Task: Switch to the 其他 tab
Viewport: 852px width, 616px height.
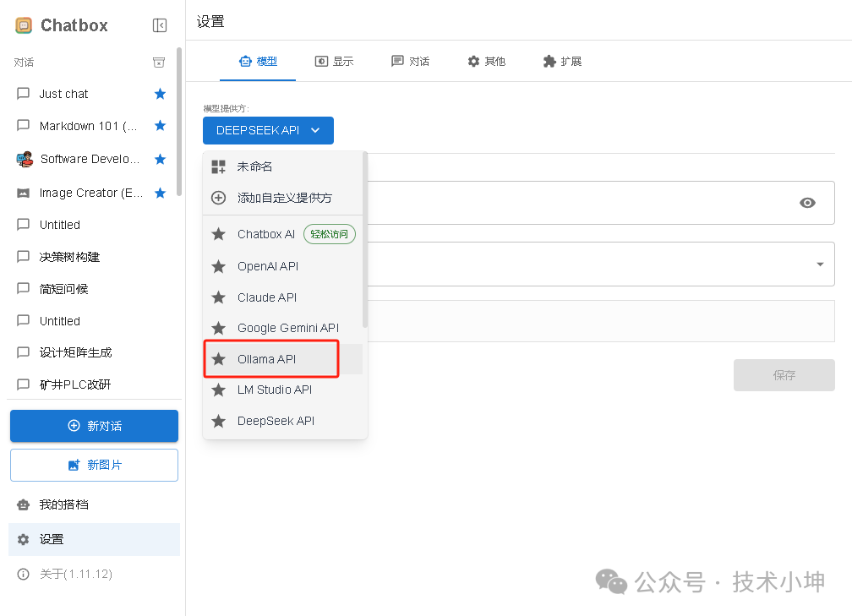Action: [x=486, y=62]
